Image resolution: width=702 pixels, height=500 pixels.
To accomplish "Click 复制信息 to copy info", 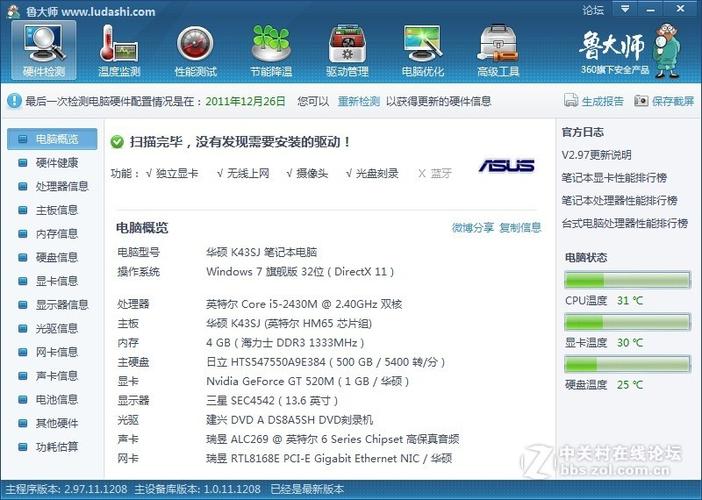I will [520, 228].
